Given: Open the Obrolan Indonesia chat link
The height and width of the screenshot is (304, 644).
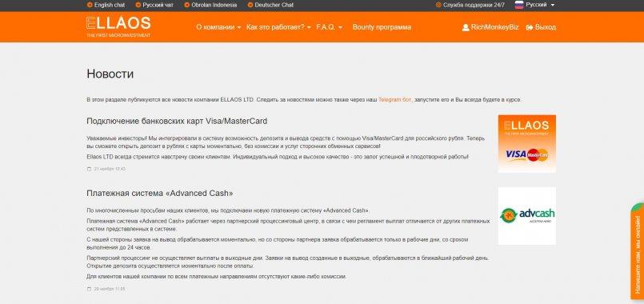Looking at the screenshot, I should point(214,6).
